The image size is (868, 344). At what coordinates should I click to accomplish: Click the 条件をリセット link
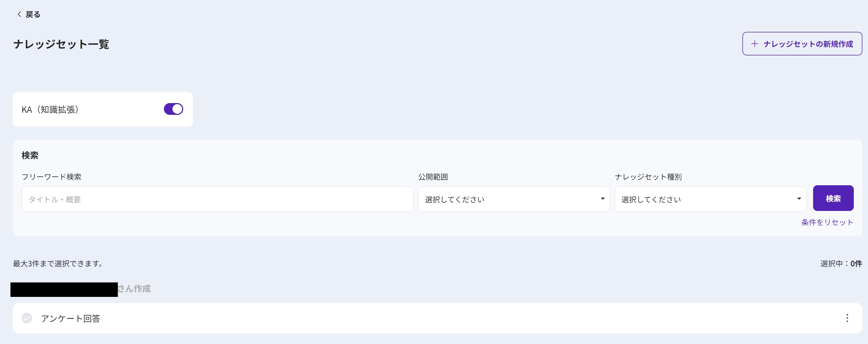tap(827, 222)
